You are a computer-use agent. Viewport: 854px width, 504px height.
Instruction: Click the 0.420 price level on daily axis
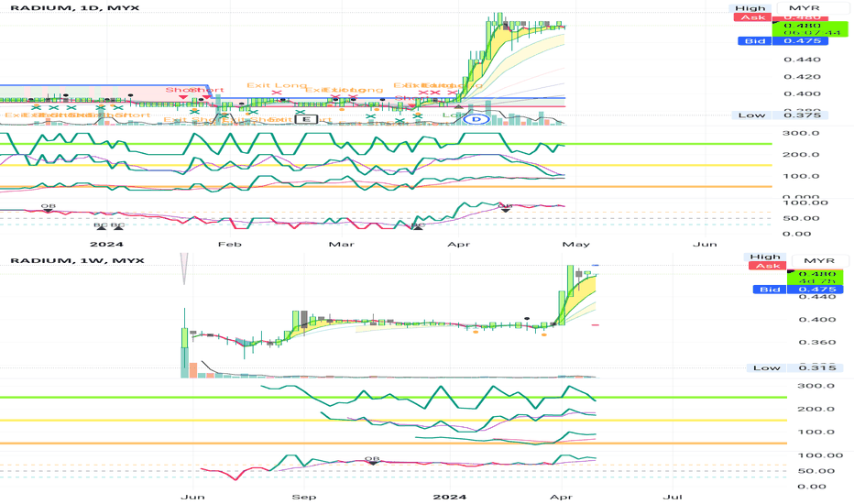pos(802,77)
